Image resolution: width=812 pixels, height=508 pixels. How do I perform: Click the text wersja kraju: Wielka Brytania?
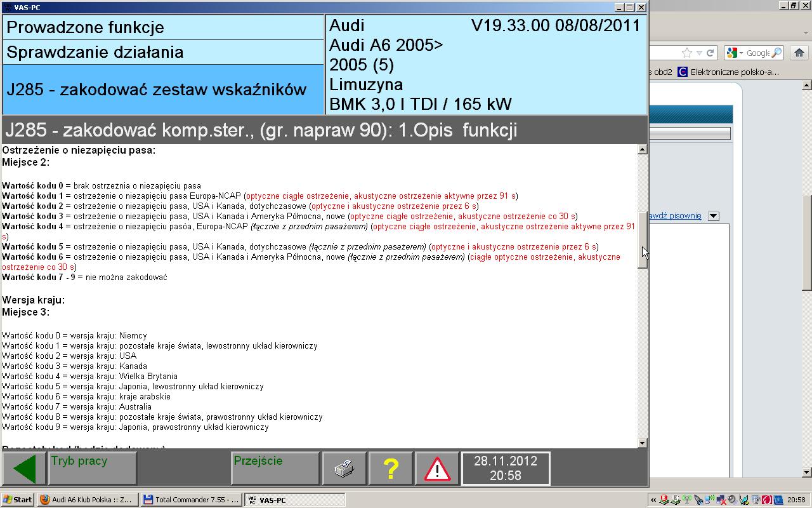click(x=124, y=376)
